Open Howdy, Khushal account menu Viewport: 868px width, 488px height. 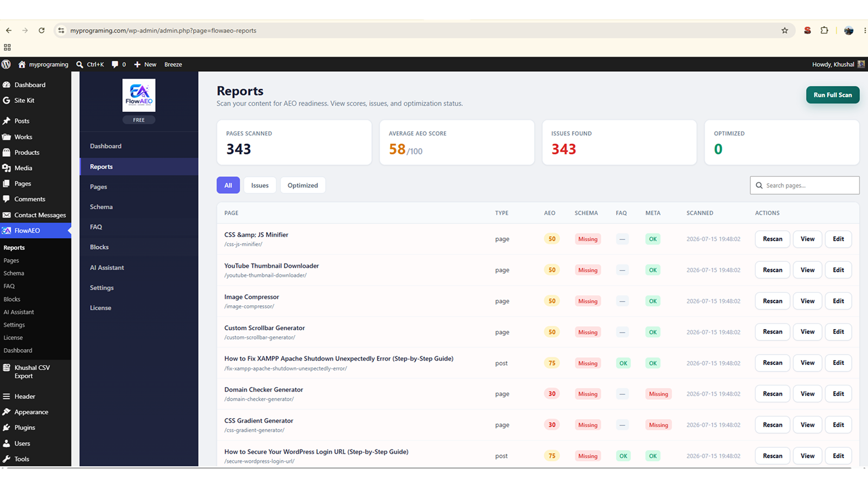point(838,64)
